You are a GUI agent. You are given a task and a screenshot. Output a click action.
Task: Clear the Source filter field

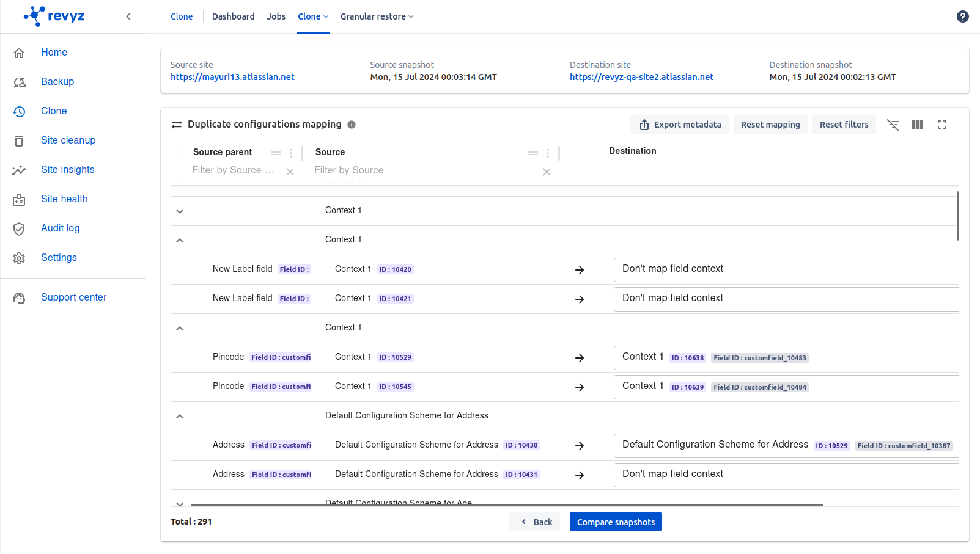click(547, 172)
